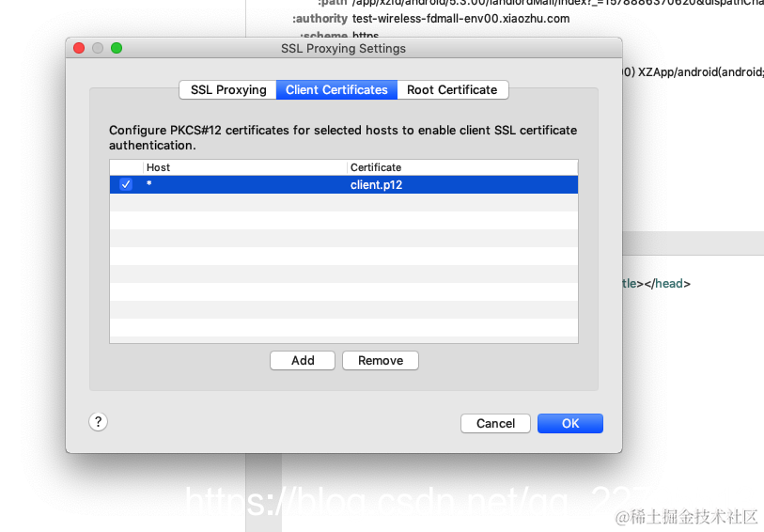The width and height of the screenshot is (764, 532).
Task: Cancel the SSL Proxying Settings dialog
Action: [x=495, y=423]
